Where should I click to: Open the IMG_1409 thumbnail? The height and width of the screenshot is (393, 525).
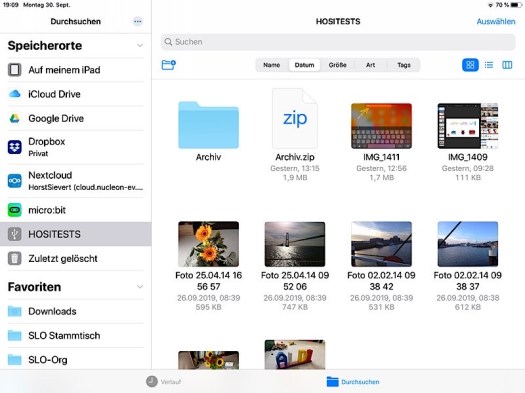(468, 126)
